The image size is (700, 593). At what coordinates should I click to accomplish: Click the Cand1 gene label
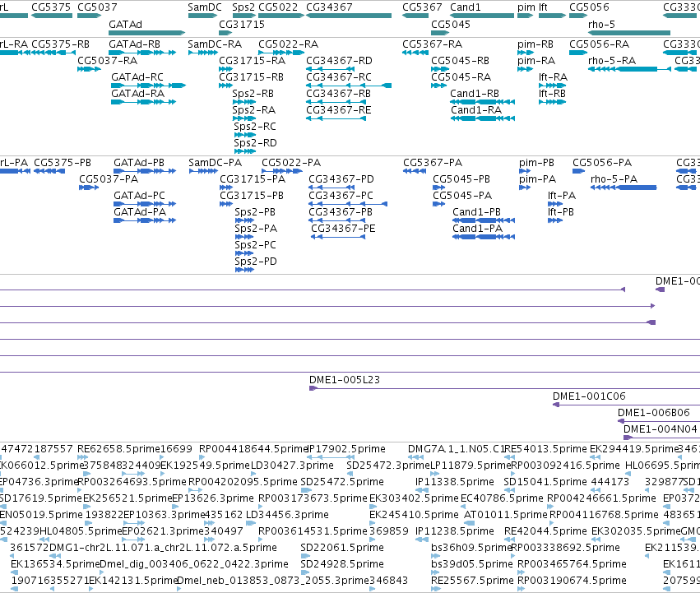pos(466,7)
